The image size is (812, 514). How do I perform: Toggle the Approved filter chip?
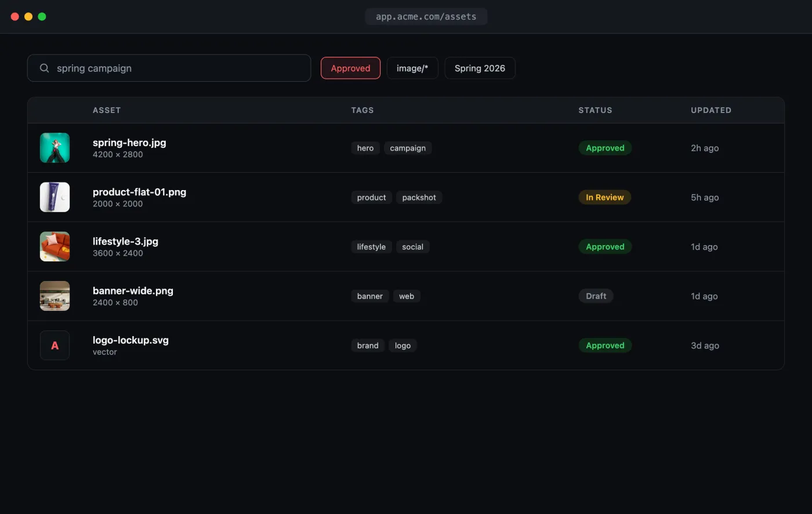(350, 68)
